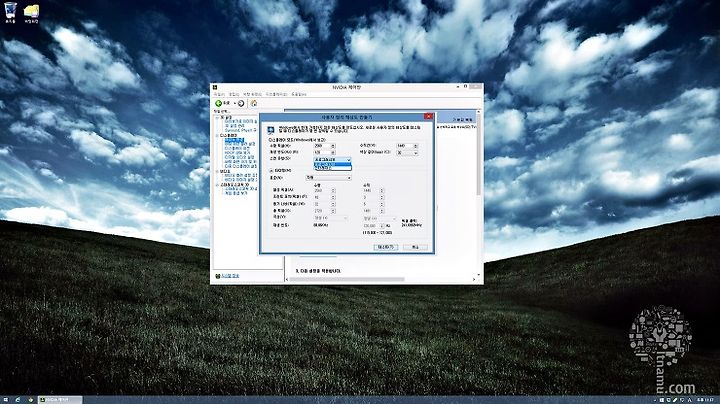Open the vertical polarity dropdown
This screenshot has width=720, height=404.
[x=379, y=219]
